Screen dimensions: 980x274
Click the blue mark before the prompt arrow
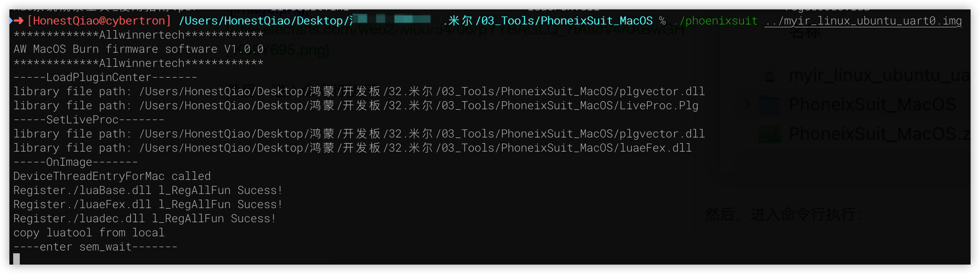tap(11, 21)
